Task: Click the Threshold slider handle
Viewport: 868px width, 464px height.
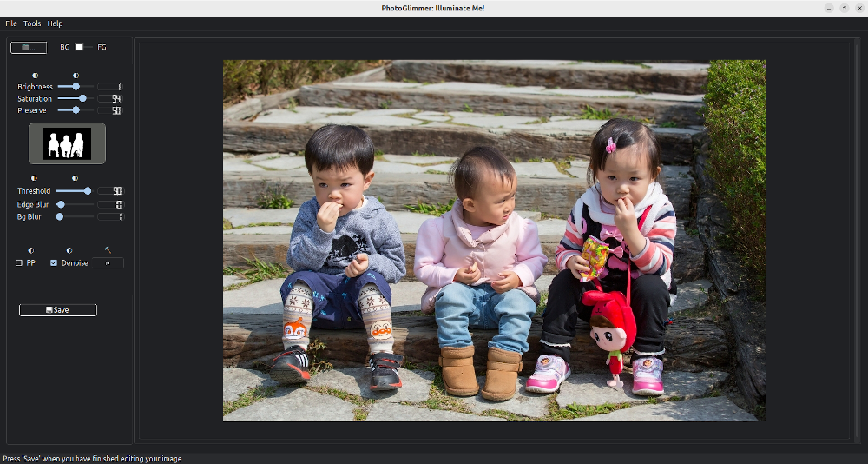Action: pos(88,190)
